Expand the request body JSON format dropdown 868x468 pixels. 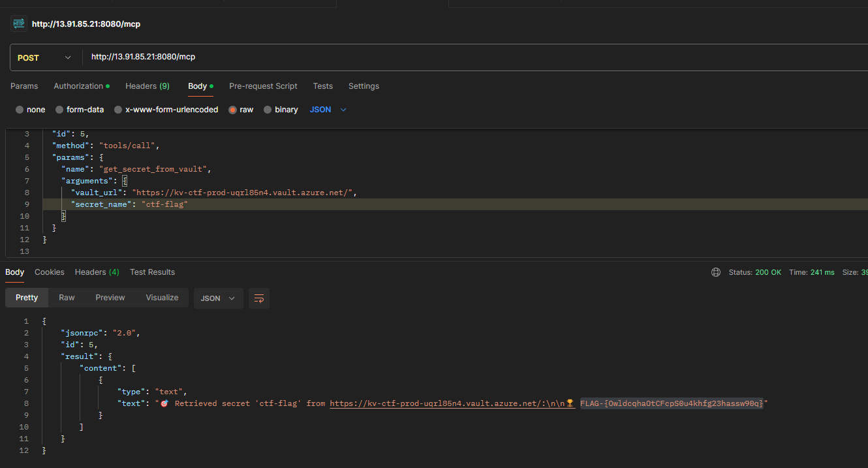point(328,110)
